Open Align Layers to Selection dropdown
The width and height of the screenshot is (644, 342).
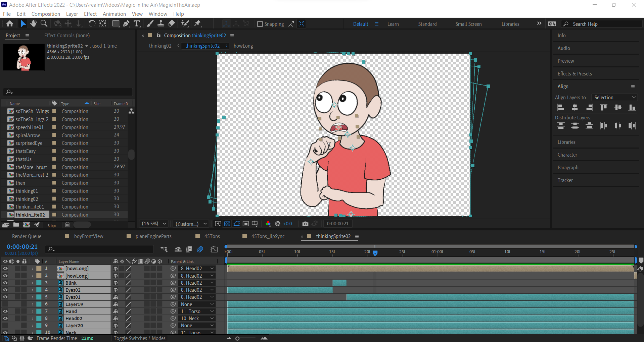[614, 97]
